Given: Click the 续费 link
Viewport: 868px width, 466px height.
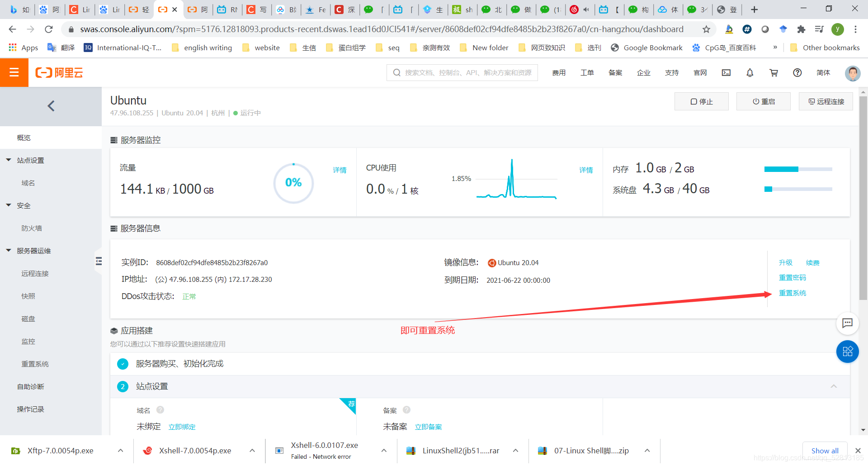Looking at the screenshot, I should [812, 262].
